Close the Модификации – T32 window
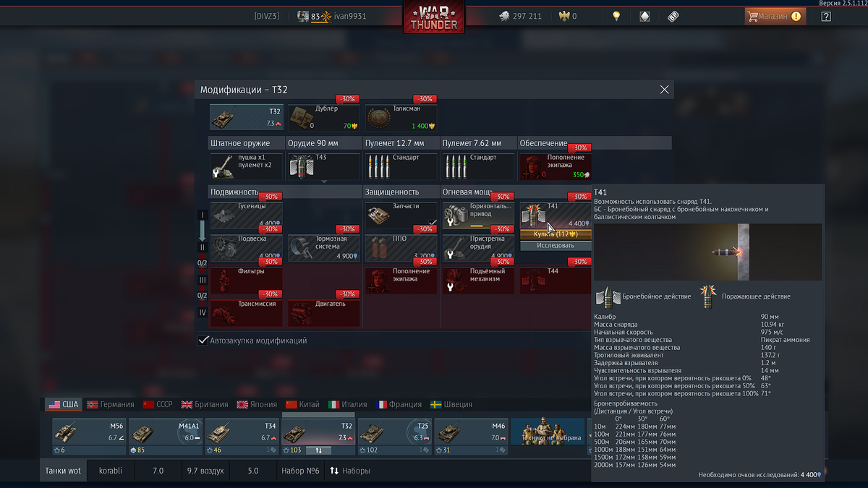Viewport: 868px width, 488px height. [665, 90]
